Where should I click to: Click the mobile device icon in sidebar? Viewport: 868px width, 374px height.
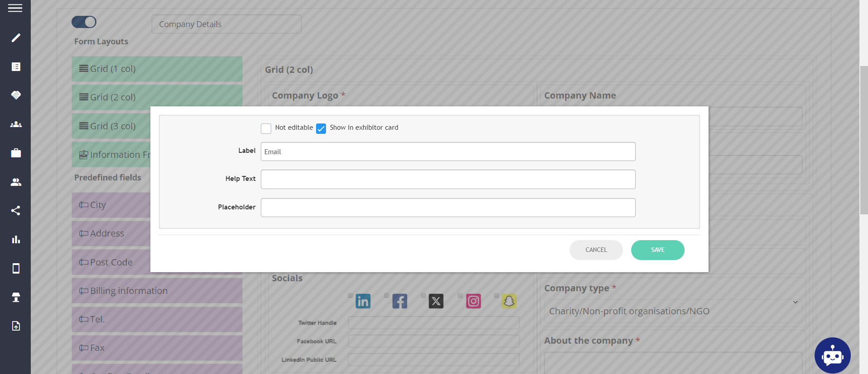coord(16,269)
